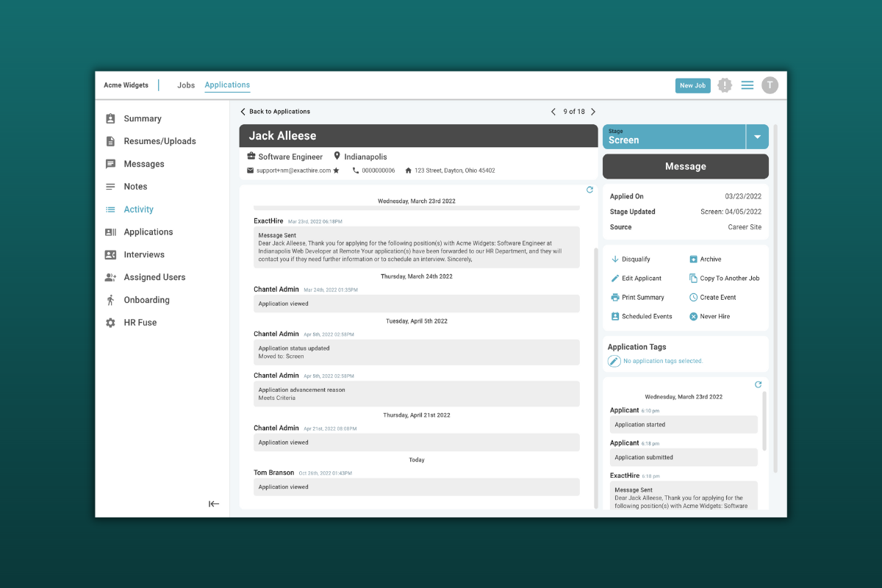This screenshot has height=588, width=882.
Task: Open the Applications navigation tab
Action: coord(226,85)
